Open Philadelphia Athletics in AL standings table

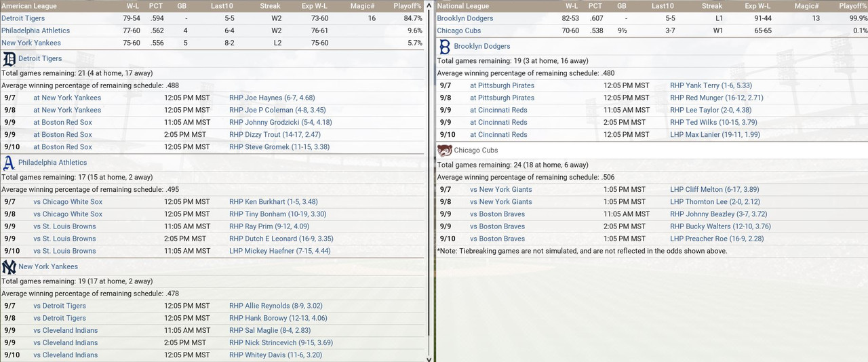[35, 31]
